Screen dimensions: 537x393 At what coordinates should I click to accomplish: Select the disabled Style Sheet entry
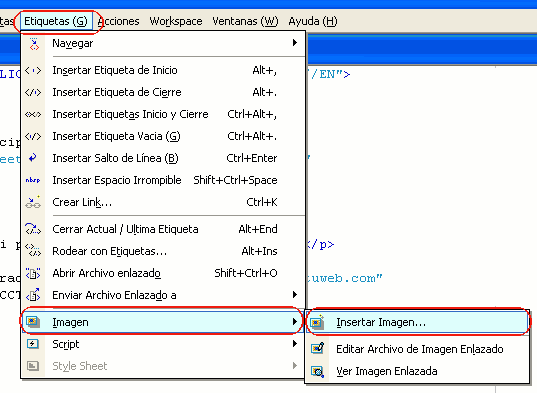tap(163, 366)
